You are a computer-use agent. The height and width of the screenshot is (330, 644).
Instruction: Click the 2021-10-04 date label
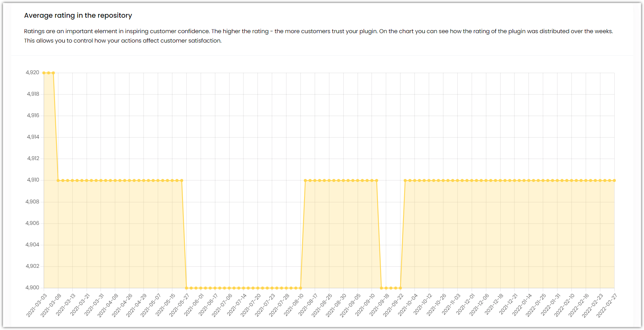click(408, 306)
